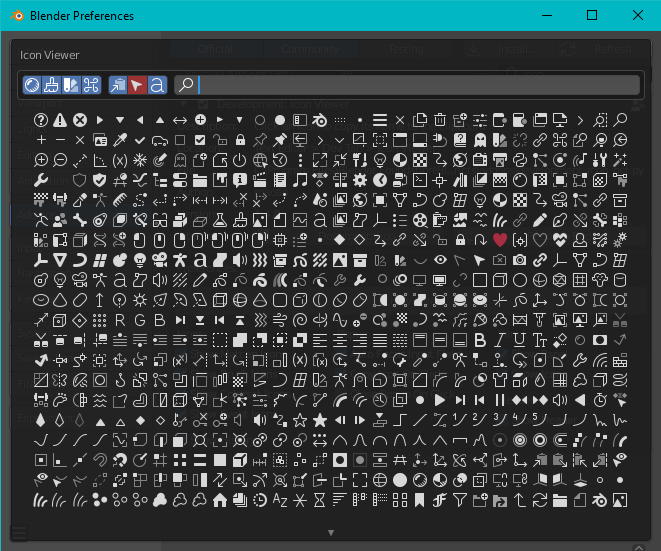Click the A-Z sort alphabetical icon
This screenshot has width=661, height=551.
point(279,500)
